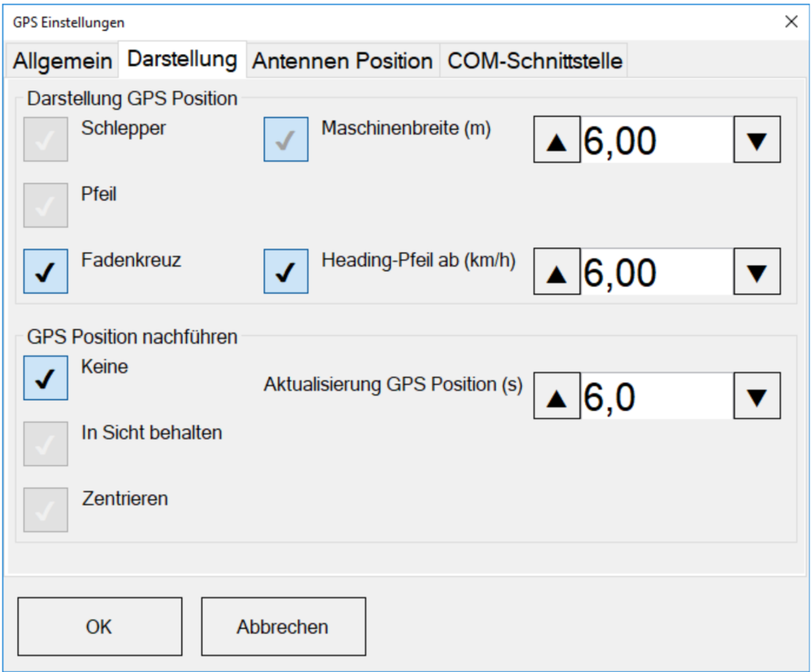Viewport: 812px width, 672px height.
Task: Open the COM-Schnittstelle tab
Action: (x=534, y=61)
